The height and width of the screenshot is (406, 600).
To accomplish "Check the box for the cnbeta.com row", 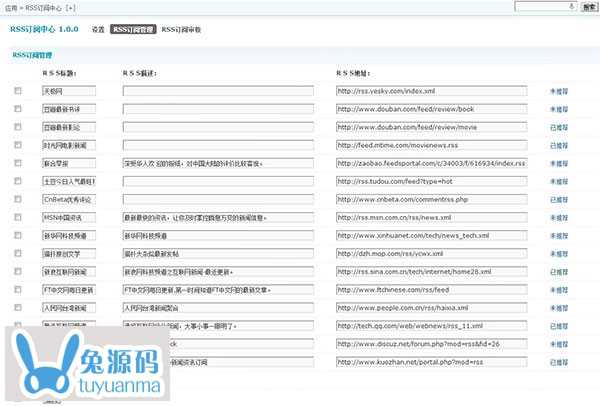I will [18, 199].
